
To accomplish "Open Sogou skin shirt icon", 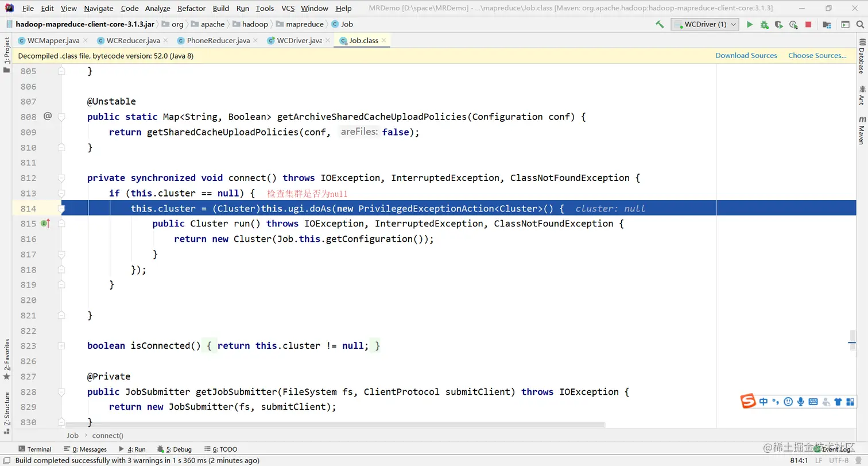I will coord(838,402).
